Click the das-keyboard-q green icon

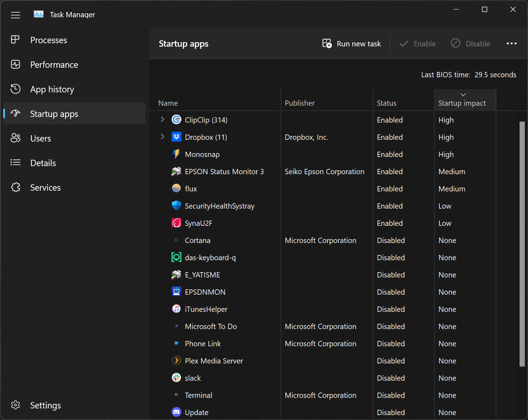(176, 257)
